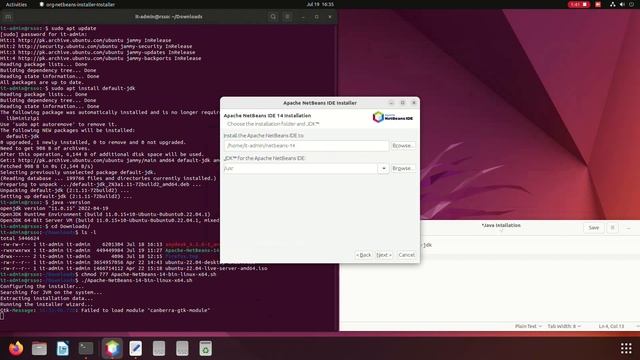Show Applications grid in the dock
Viewport: 640px width, 360px height.
click(x=626, y=348)
